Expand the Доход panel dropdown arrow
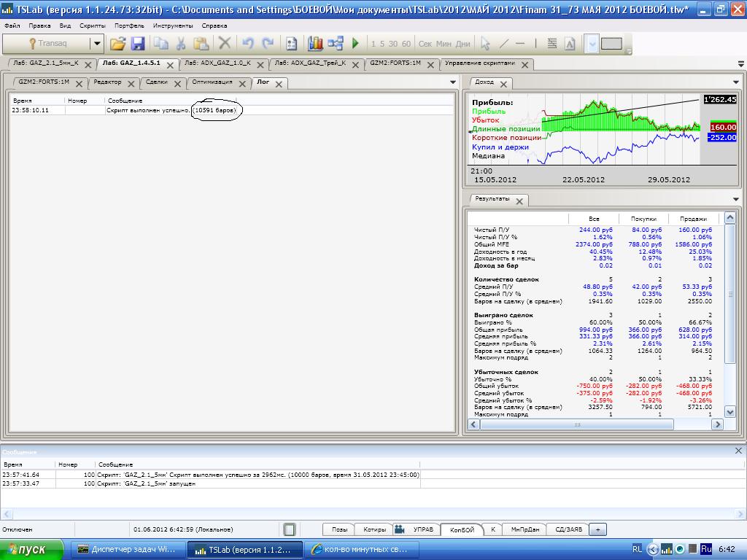747x560 pixels. [x=735, y=82]
